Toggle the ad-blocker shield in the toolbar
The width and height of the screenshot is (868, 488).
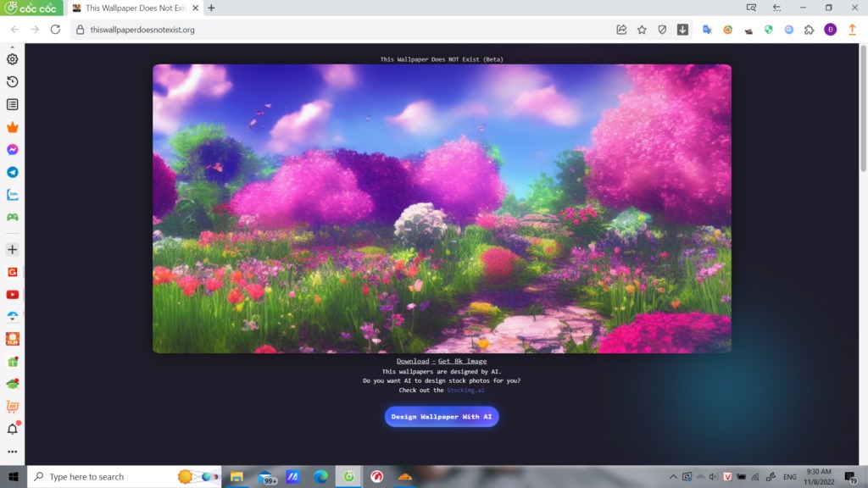coord(663,29)
